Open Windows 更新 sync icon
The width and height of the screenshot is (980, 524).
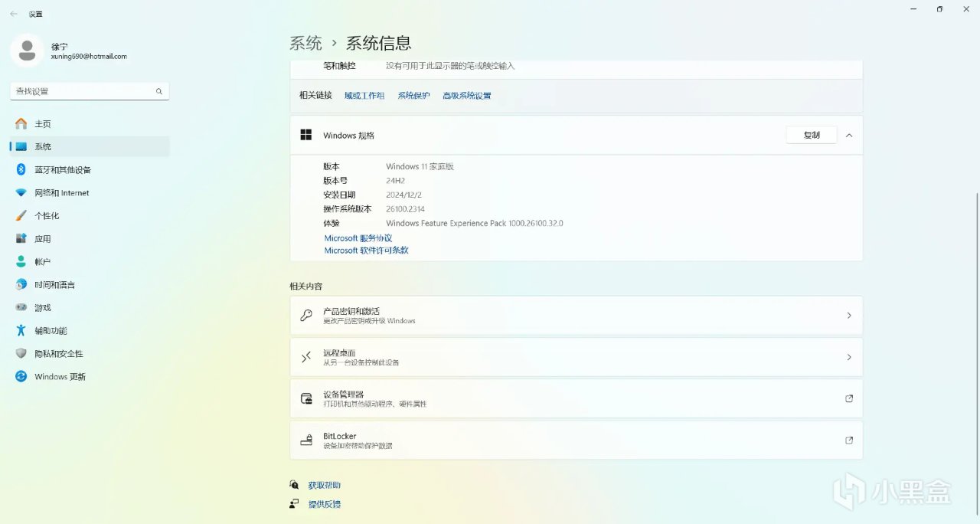click(x=21, y=376)
